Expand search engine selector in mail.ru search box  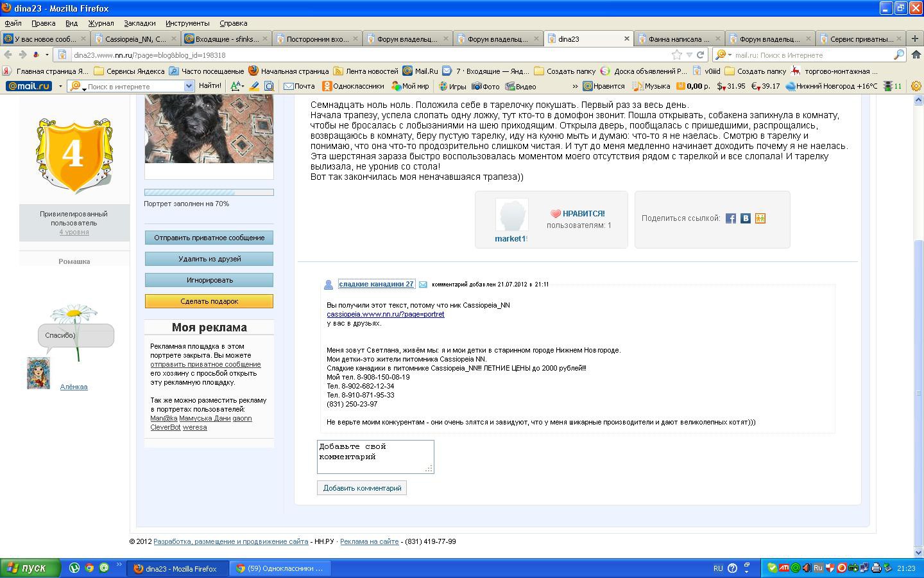730,55
